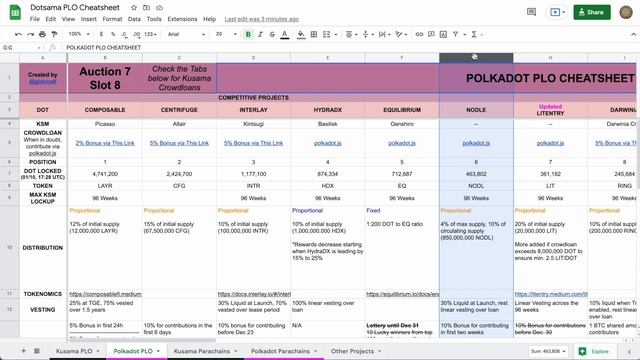Open Litentry tokenomics medium link
The width and height of the screenshot is (640, 360).
click(x=551, y=294)
